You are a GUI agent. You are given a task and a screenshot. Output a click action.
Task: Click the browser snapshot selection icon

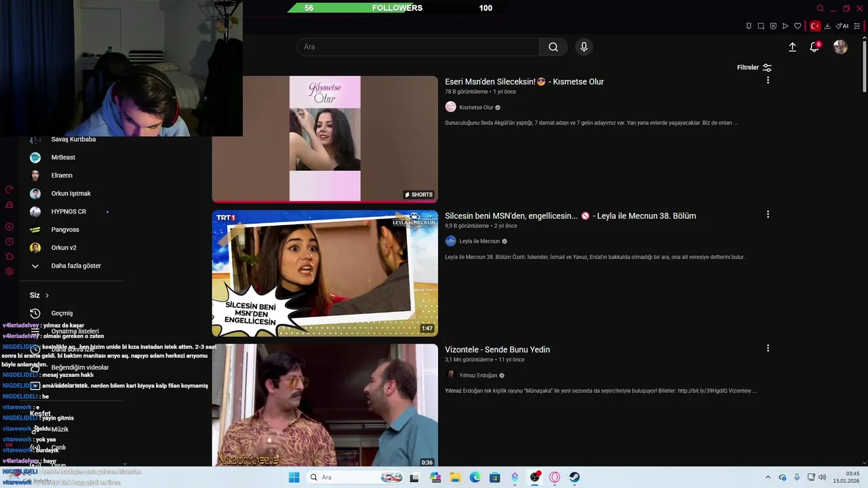pyautogui.click(x=761, y=26)
